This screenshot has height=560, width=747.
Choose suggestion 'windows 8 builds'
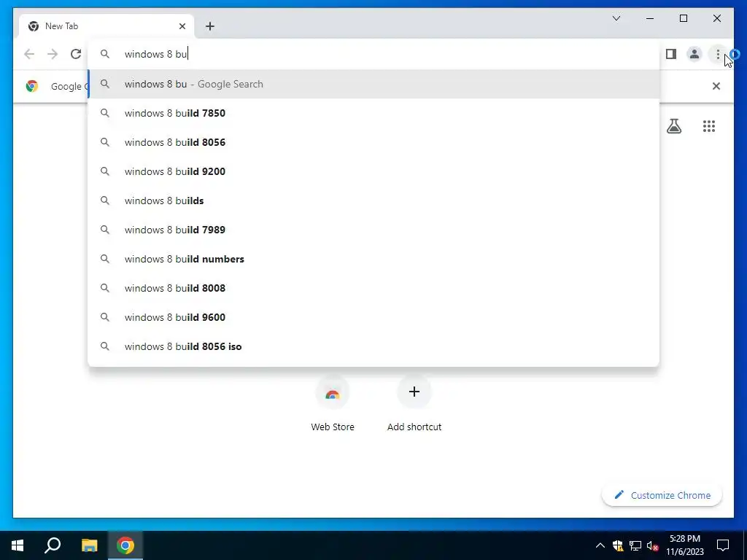pos(373,201)
